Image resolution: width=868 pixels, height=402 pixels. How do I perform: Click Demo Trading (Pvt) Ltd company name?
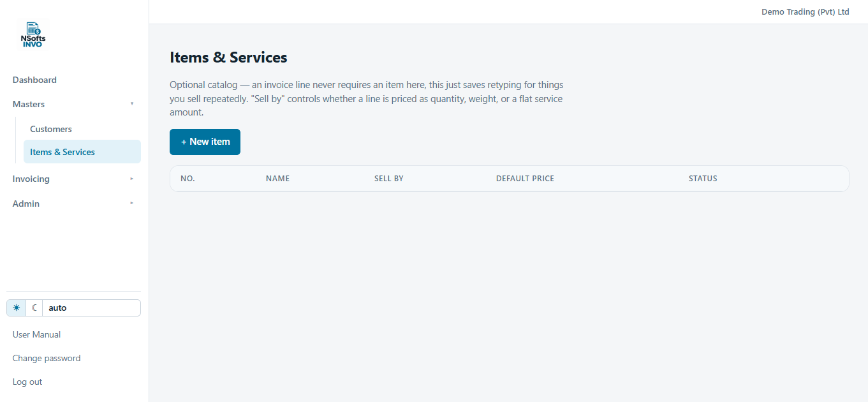coord(805,12)
